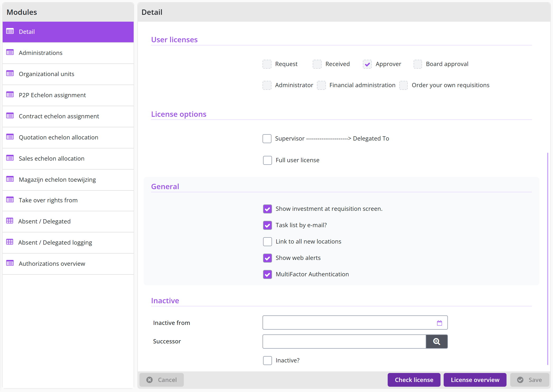Click the Cancel button
This screenshot has width=553, height=392.
(162, 380)
